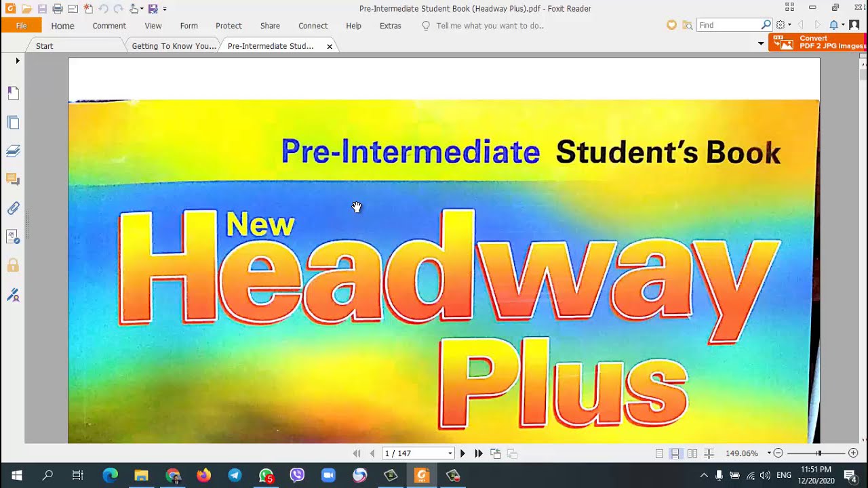
Task: Click the previous view icon in status bar
Action: [496, 453]
